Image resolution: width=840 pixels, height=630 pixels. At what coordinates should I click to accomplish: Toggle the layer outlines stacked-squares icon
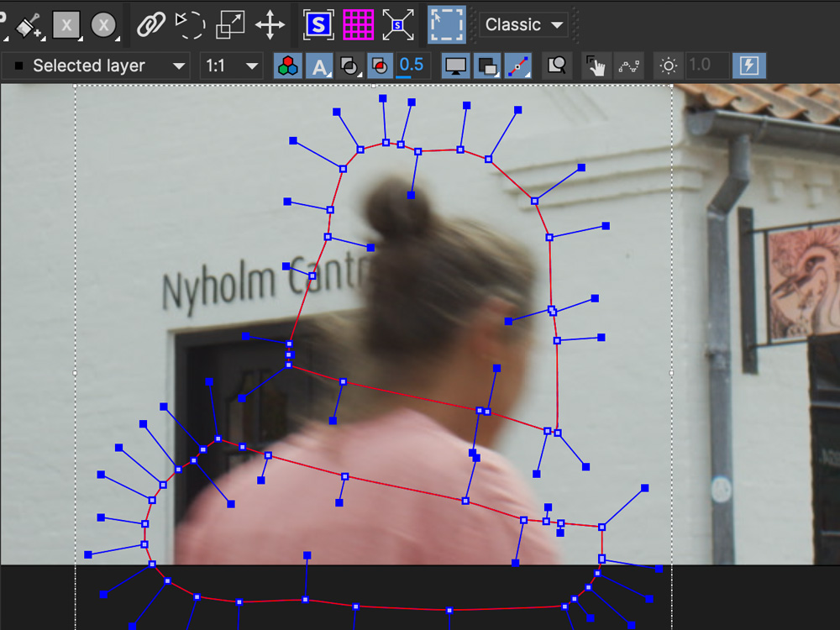click(x=487, y=66)
